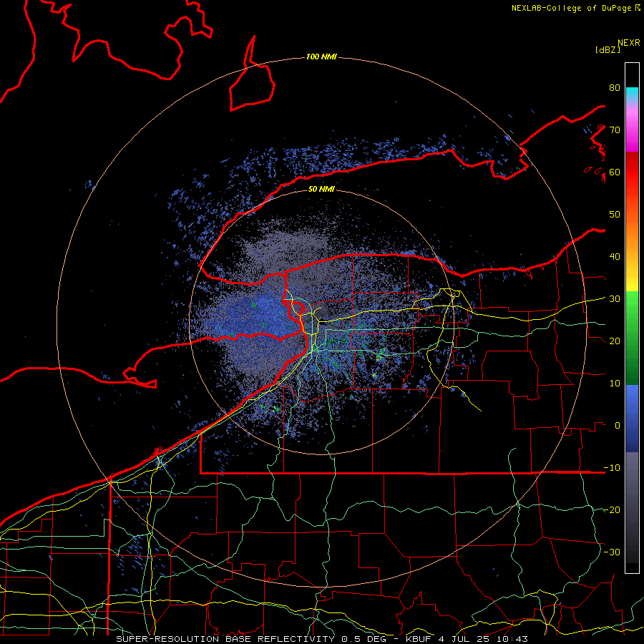Click the SUPER-RESOLUTION BASE REFLECTIVITY caption

225,639
